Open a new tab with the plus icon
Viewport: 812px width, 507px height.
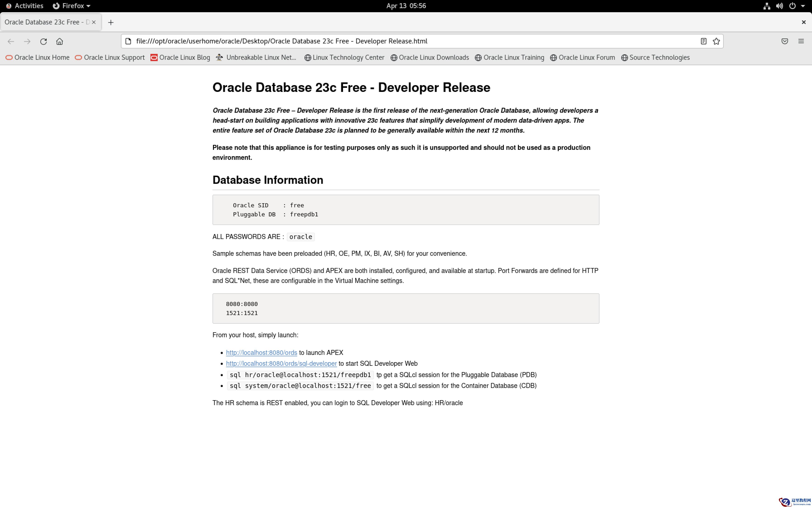point(111,22)
